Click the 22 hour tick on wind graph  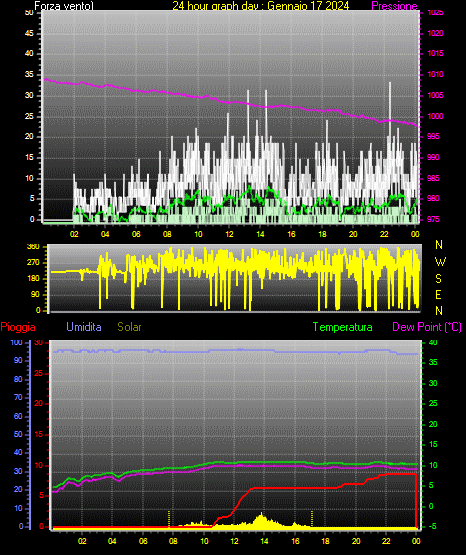[x=384, y=234]
